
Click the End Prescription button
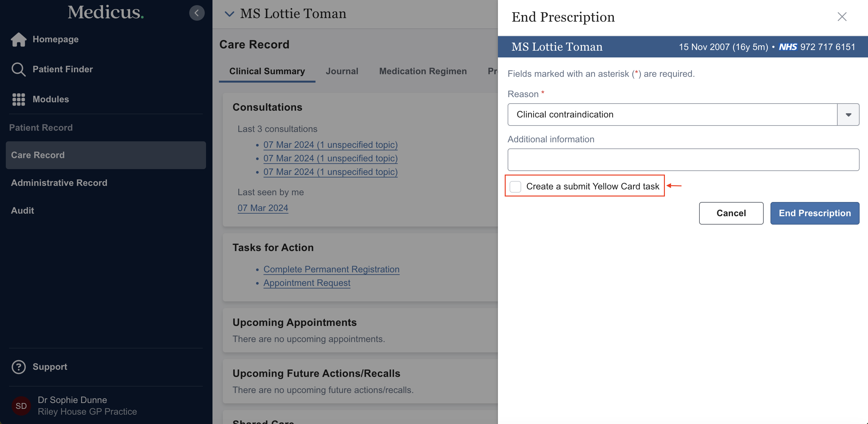coord(814,213)
